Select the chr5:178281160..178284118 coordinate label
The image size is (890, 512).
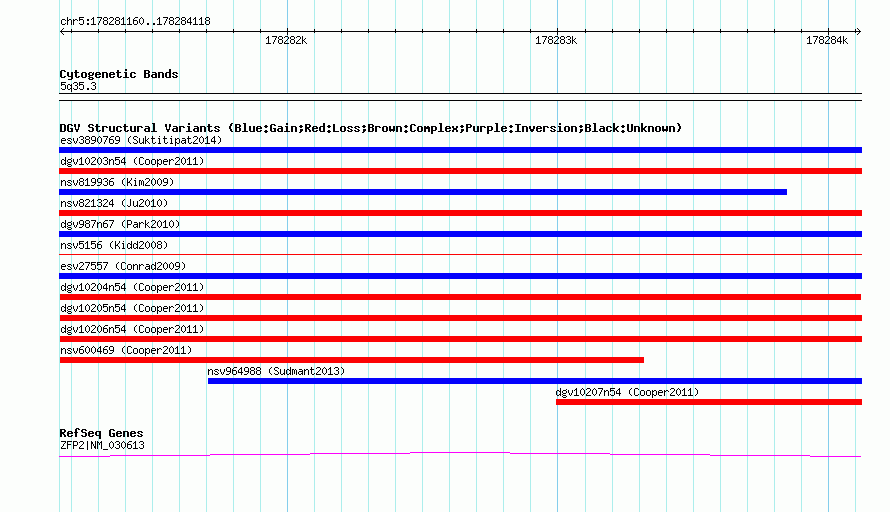135,22
